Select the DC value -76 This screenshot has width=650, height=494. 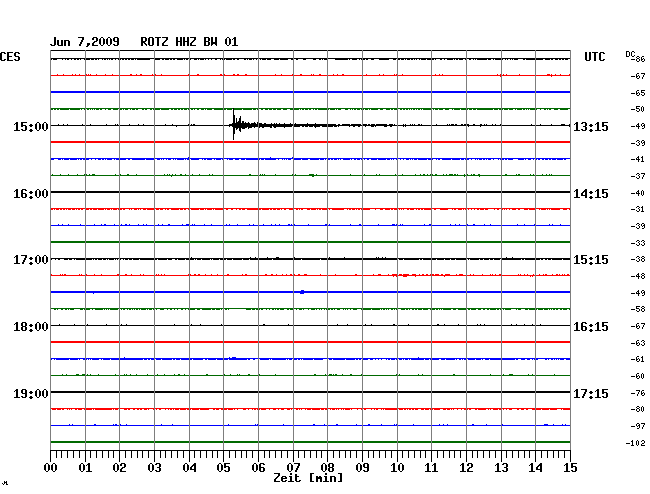638,393
